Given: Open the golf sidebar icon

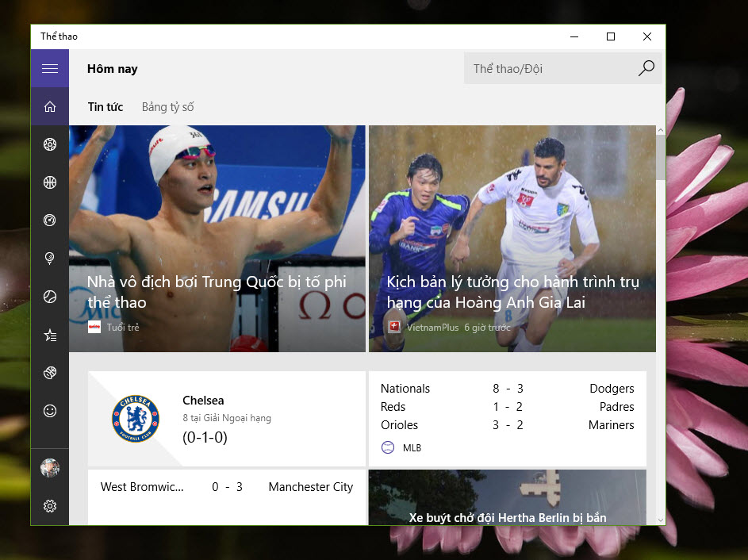Looking at the screenshot, I should 50,259.
